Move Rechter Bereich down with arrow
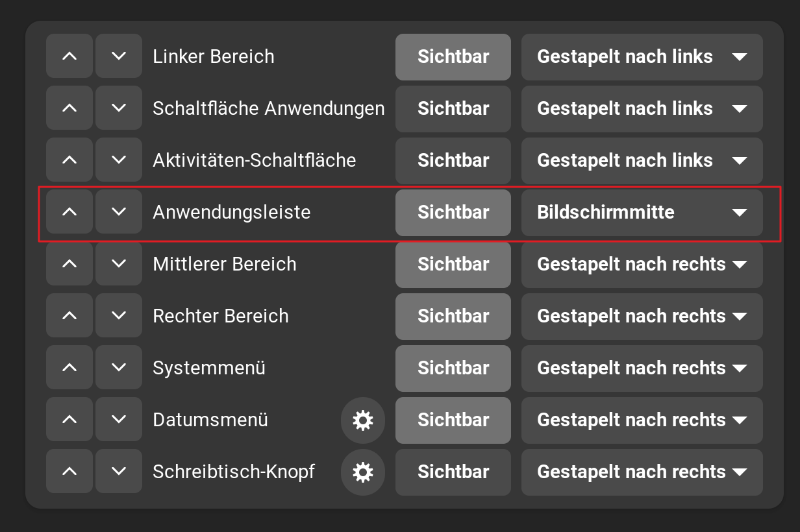800x532 pixels. [119, 316]
